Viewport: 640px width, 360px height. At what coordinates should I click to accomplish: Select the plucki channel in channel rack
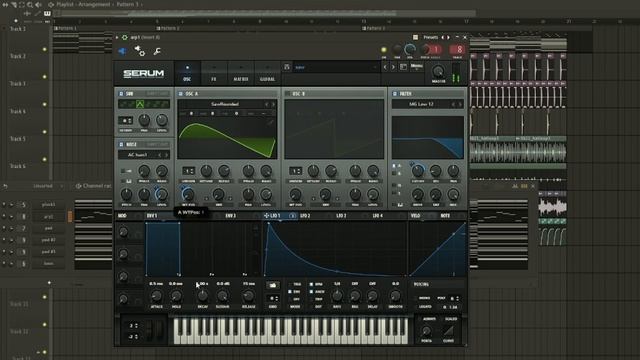click(49, 204)
